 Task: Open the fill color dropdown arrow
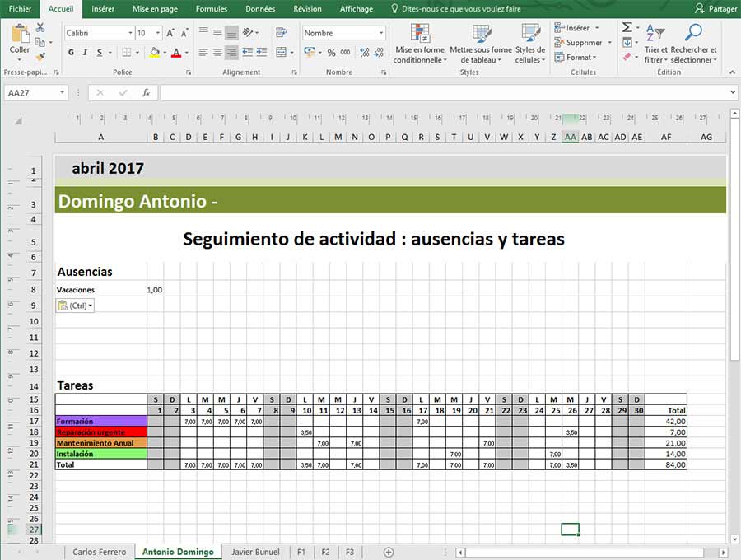click(x=165, y=53)
